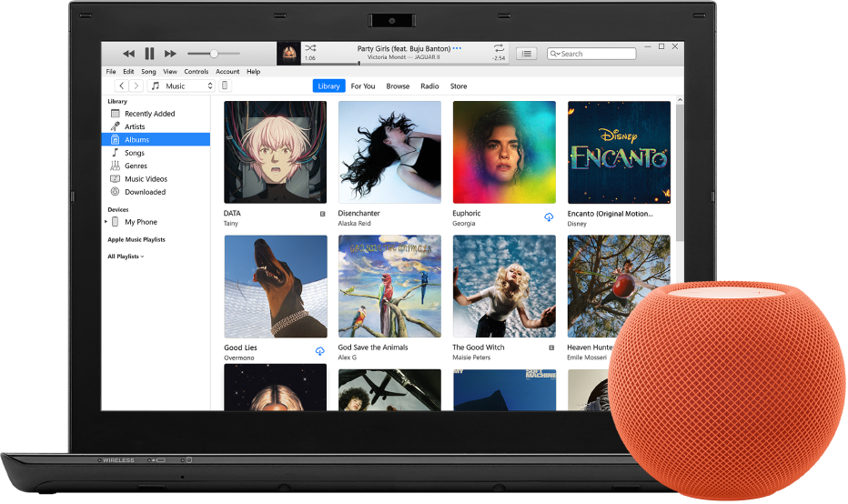
Task: Adjust the volume slider knob
Action: [x=214, y=54]
